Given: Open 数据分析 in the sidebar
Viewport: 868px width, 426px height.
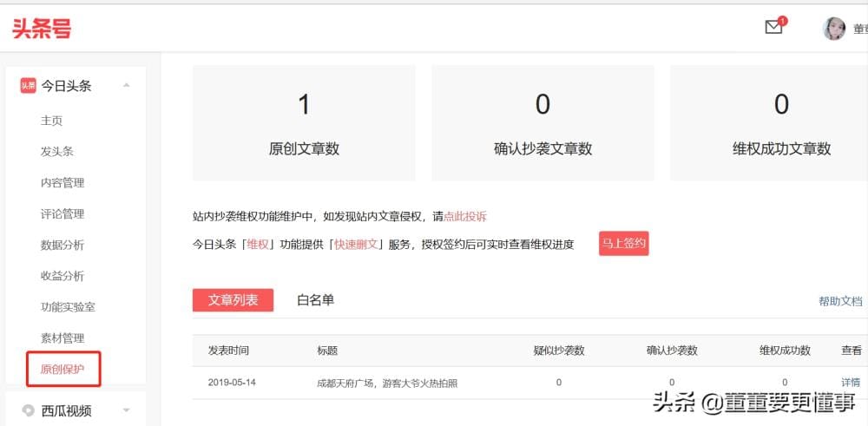Looking at the screenshot, I should point(62,245).
